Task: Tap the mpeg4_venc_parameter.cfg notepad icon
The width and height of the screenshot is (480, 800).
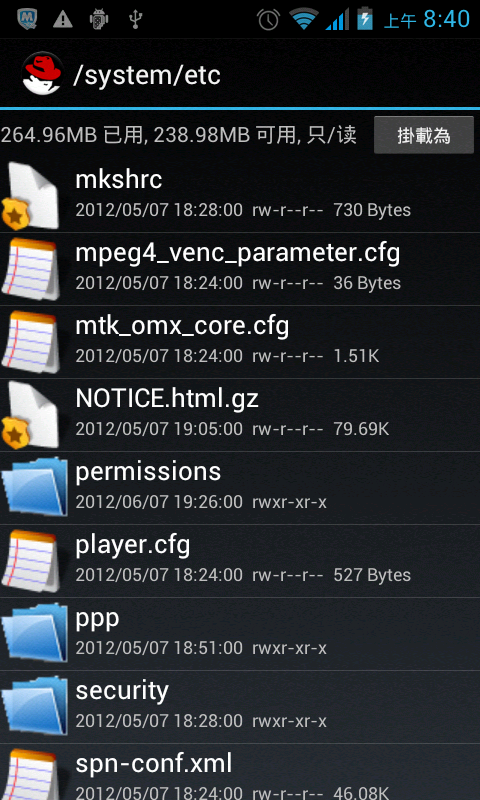Action: (x=31, y=269)
